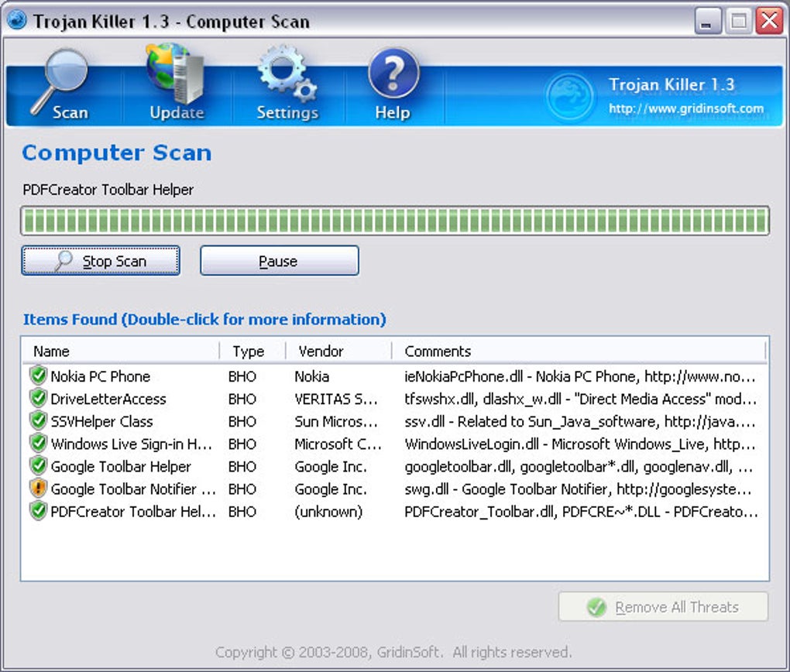This screenshot has width=790, height=672.
Task: Visit the http://www.gridinsoft.com link
Action: coord(685,108)
